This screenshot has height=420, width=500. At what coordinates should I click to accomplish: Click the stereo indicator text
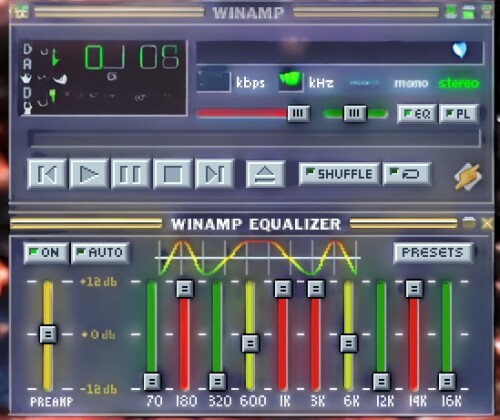click(459, 83)
